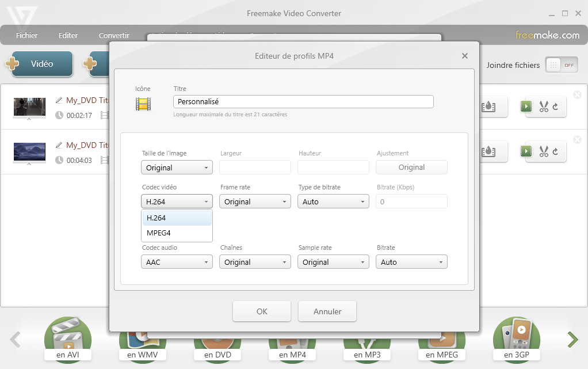Click the add Vidéo button
The width and height of the screenshot is (588, 369).
(x=42, y=64)
